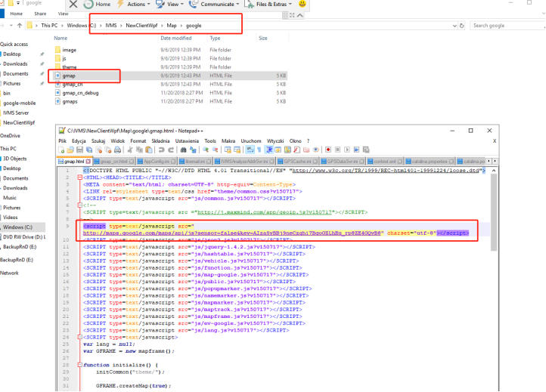Click the Print icon in Notepad++ toolbar
This screenshot has width=546, height=392.
(118, 150)
